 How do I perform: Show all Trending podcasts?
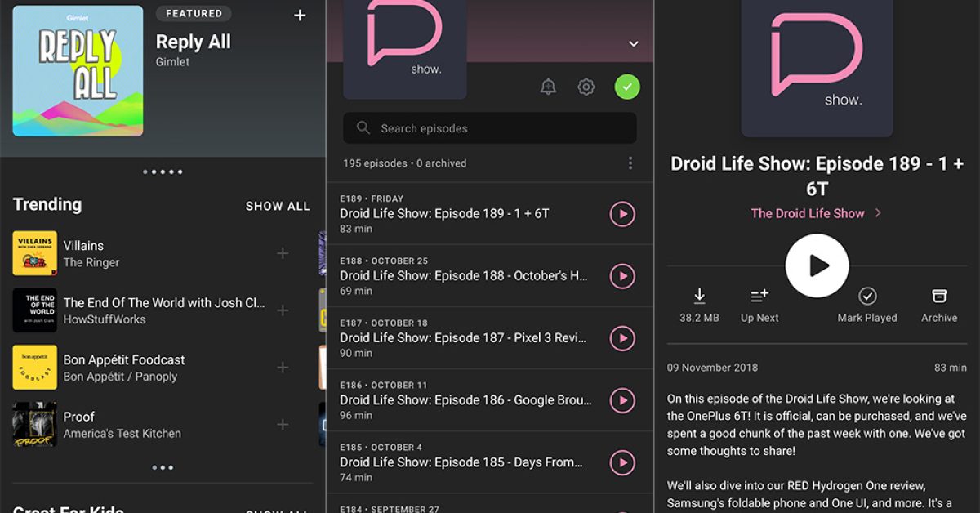pos(278,206)
